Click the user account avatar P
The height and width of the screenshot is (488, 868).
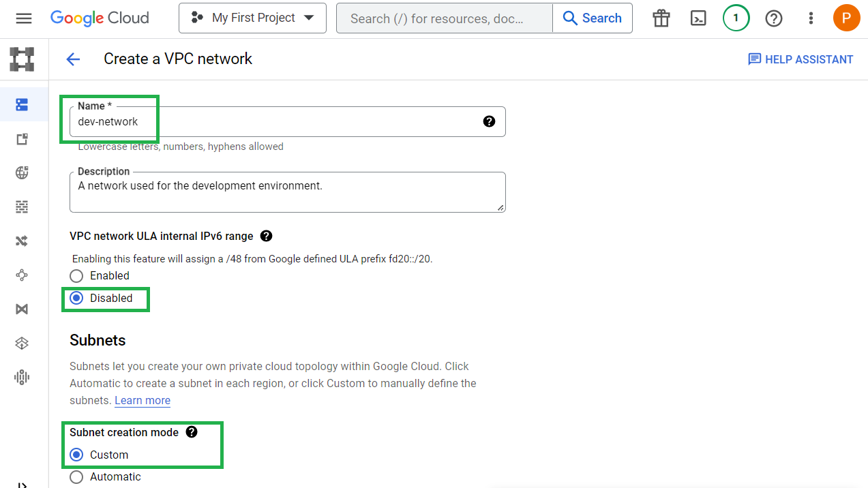point(846,18)
